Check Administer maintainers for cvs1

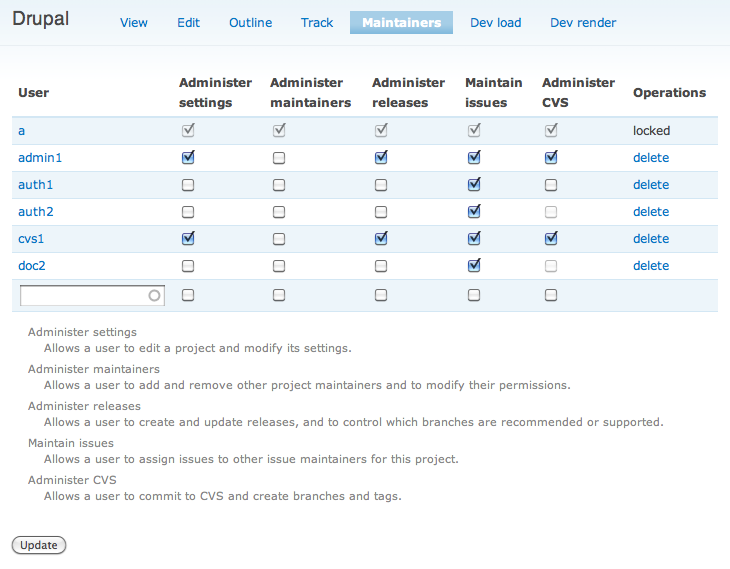coord(279,239)
